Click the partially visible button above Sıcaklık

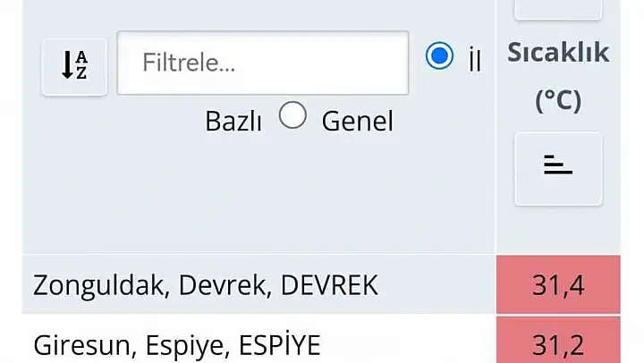[558, 9]
